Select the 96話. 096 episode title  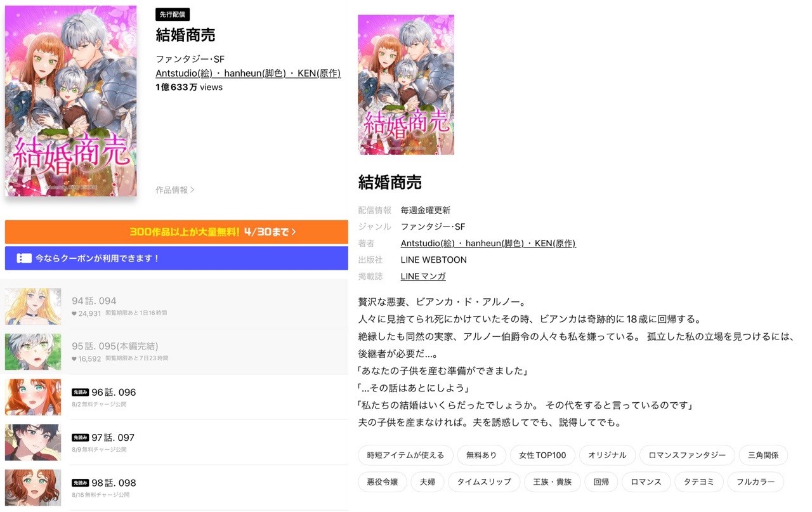point(114,392)
